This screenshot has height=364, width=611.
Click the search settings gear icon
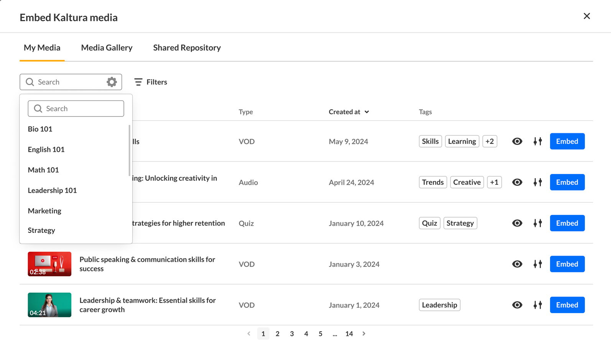112,82
